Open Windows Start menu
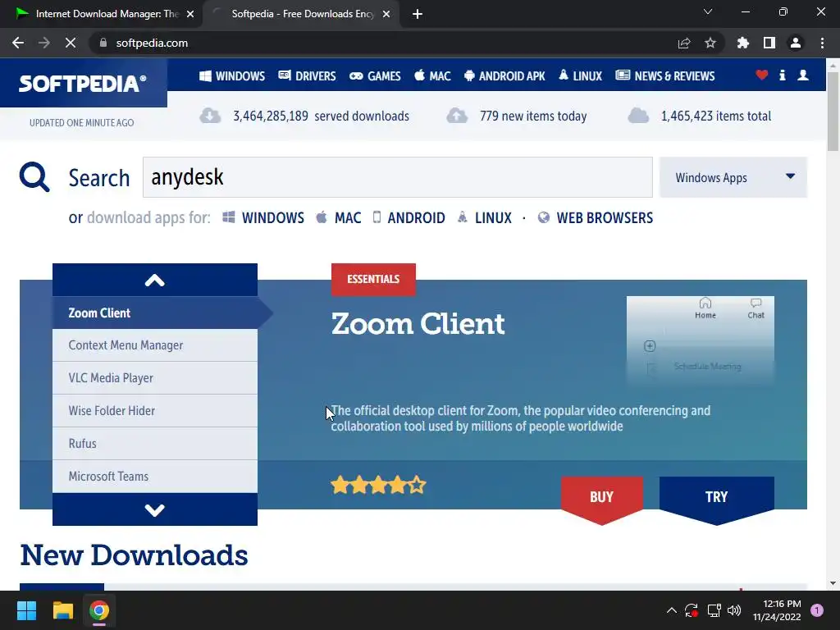 (x=26, y=610)
